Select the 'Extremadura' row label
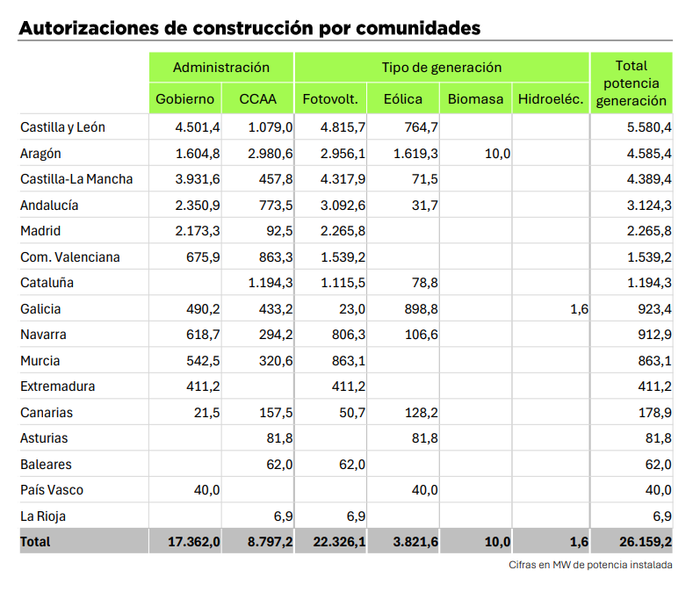Screen dimensions: 700x592 tap(58, 386)
